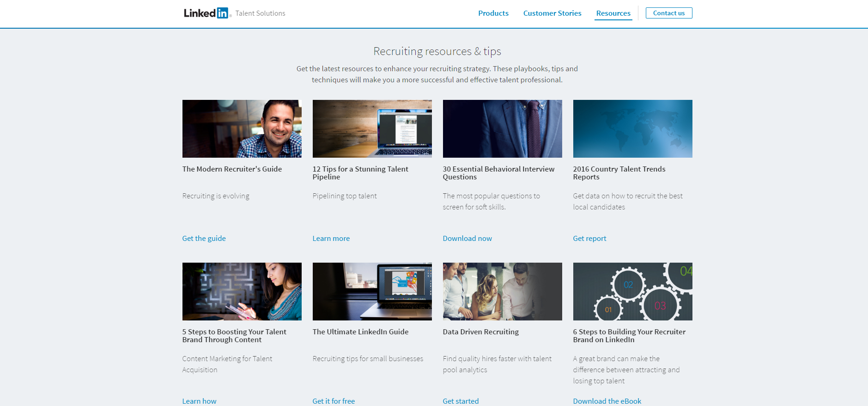
Task: Select 5 Steps to Boosting Talent Brand title
Action: [x=234, y=336]
